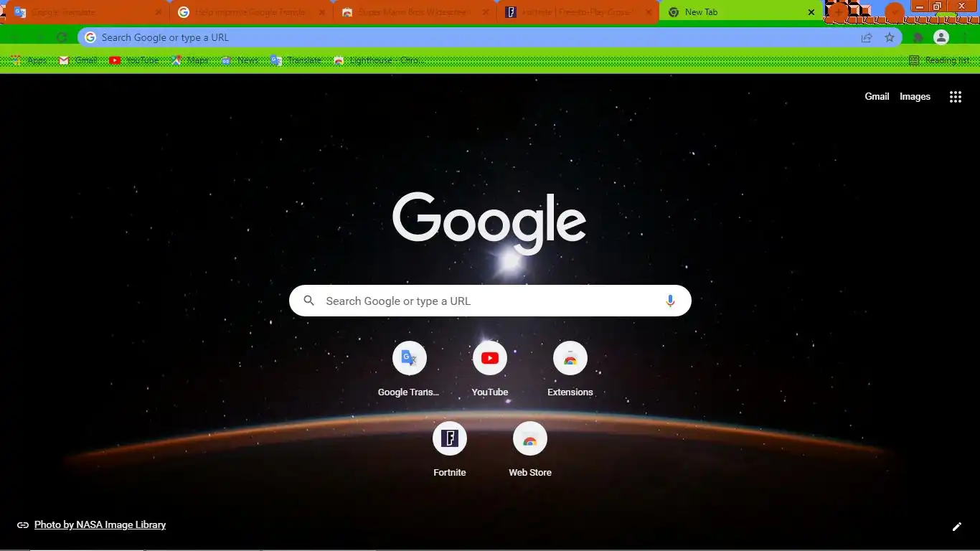Close the Google Translate tab
Viewport: 980px width, 551px height.
tap(159, 12)
